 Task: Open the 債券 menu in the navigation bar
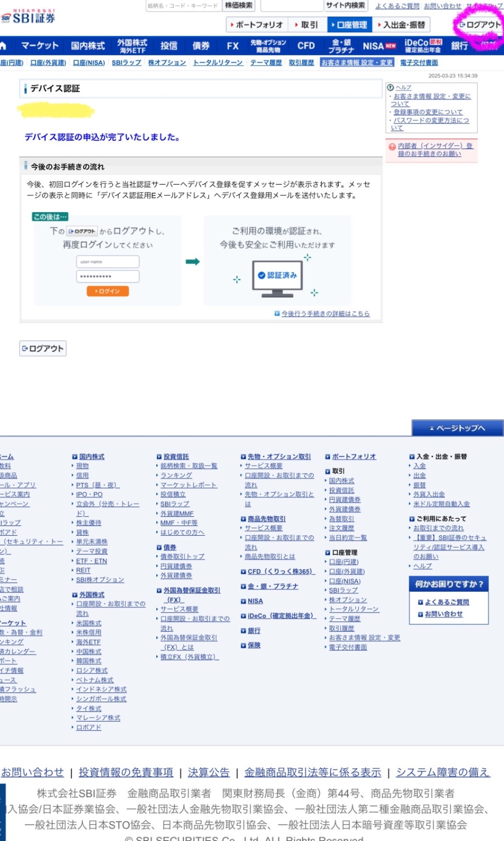(x=201, y=46)
